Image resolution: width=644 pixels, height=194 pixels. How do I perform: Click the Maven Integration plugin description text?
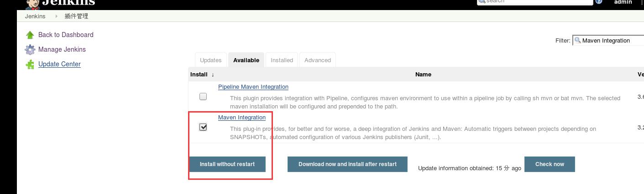(413, 133)
